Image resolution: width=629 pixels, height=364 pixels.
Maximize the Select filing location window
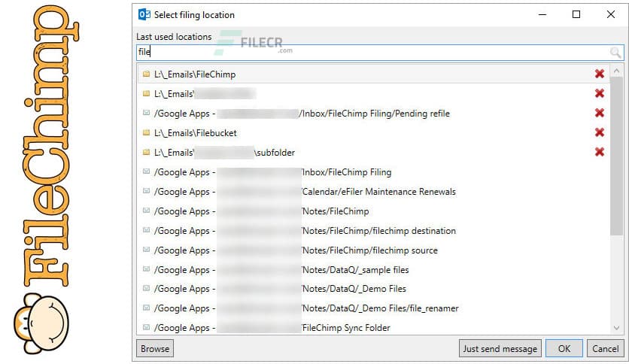[x=576, y=14]
